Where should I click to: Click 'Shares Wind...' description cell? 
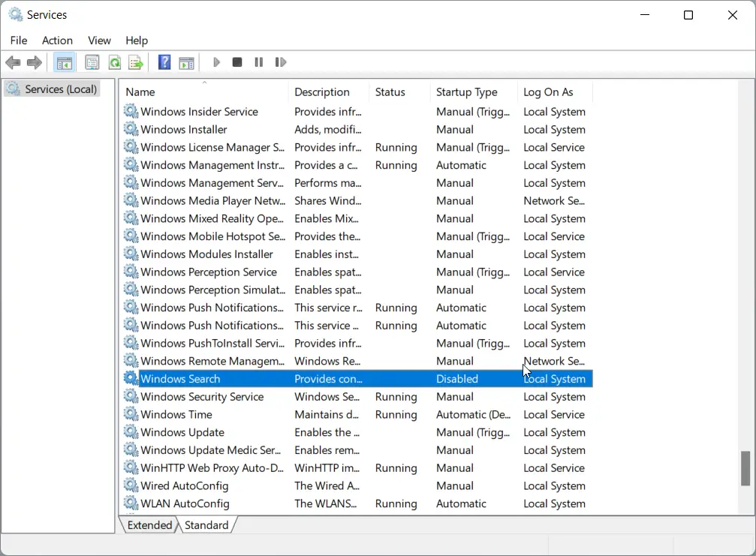[x=328, y=201]
